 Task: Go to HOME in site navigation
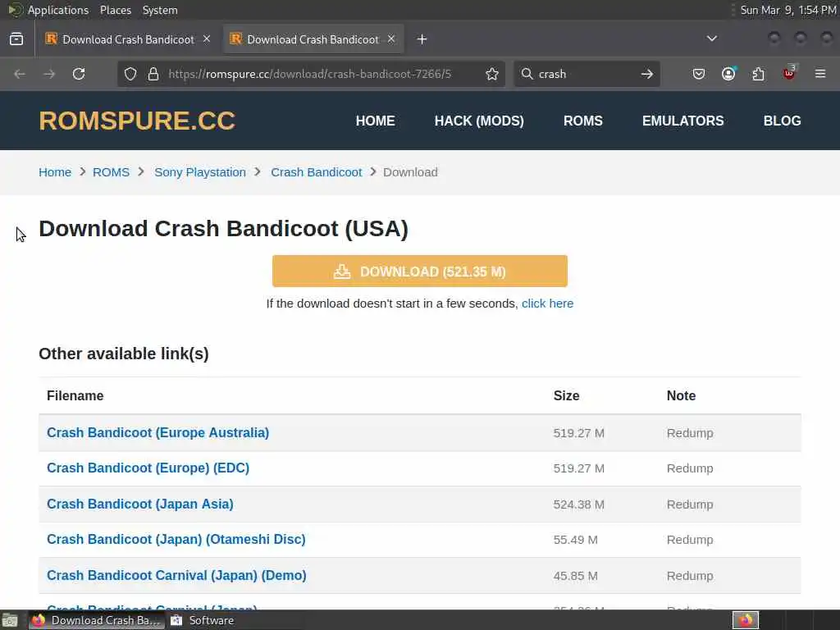pyautogui.click(x=376, y=121)
